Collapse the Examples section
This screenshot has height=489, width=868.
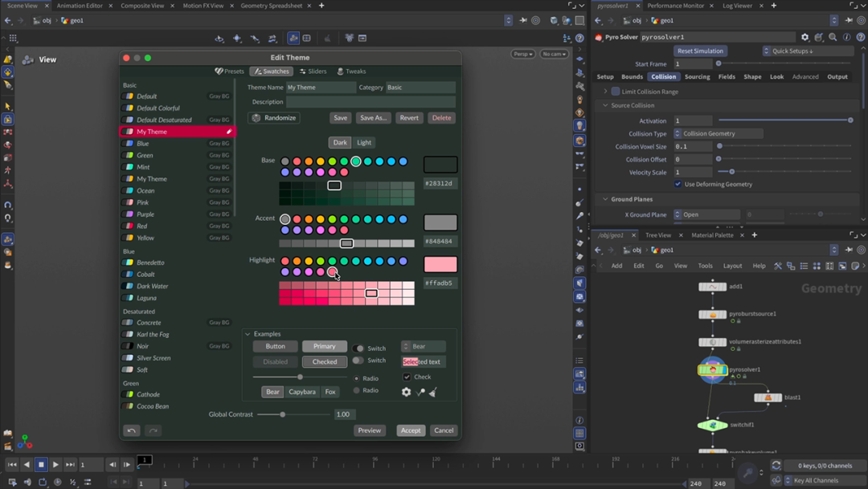tap(248, 334)
